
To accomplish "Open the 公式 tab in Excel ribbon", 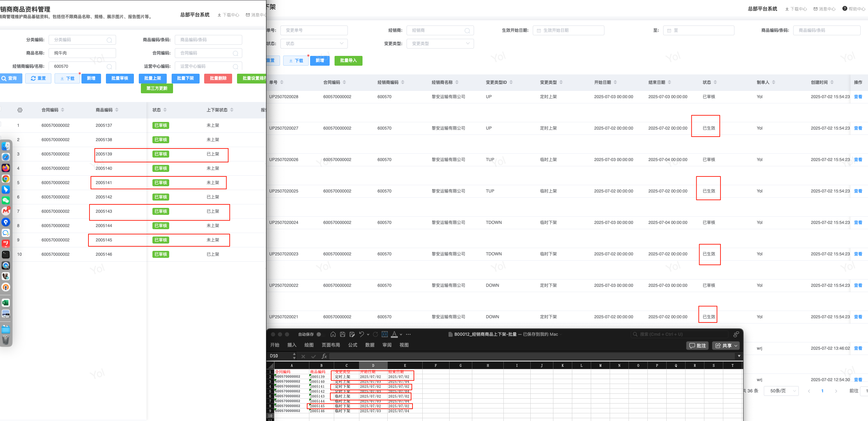I will tap(352, 345).
